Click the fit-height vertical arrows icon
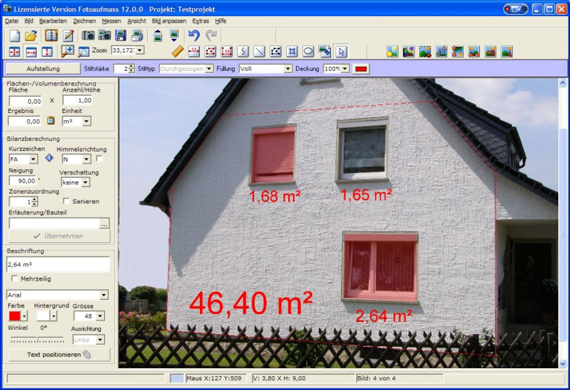Image resolution: width=570 pixels, height=390 pixels. (47, 52)
